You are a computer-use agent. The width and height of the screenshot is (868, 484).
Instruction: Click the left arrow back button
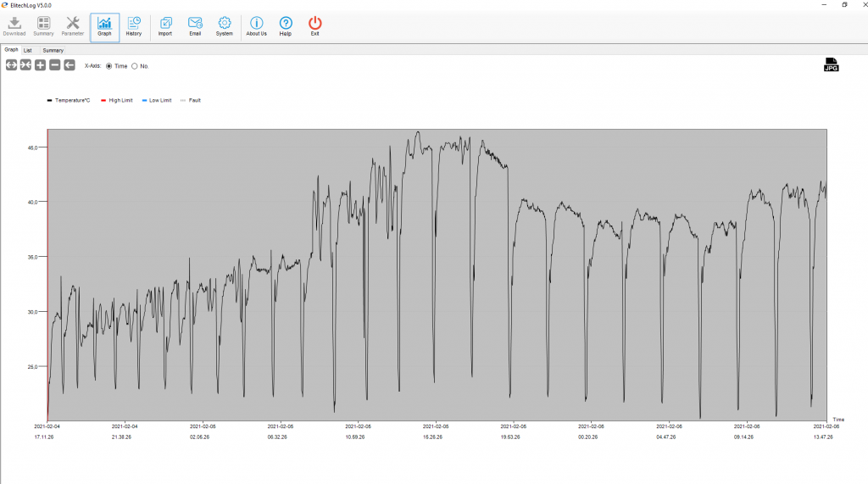coord(69,65)
